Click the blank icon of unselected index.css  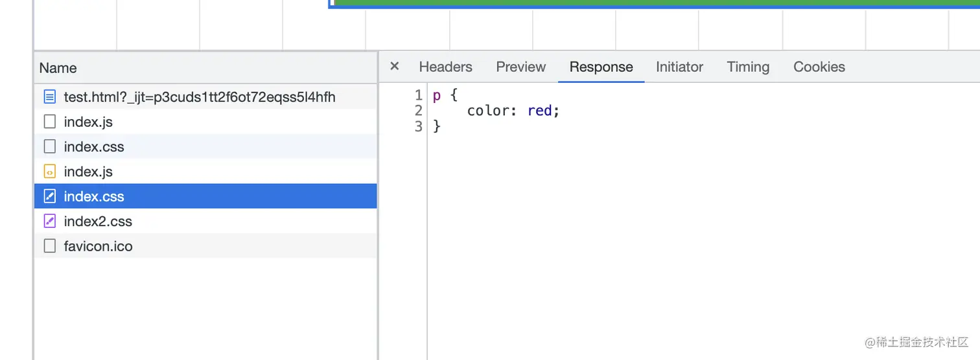(50, 147)
